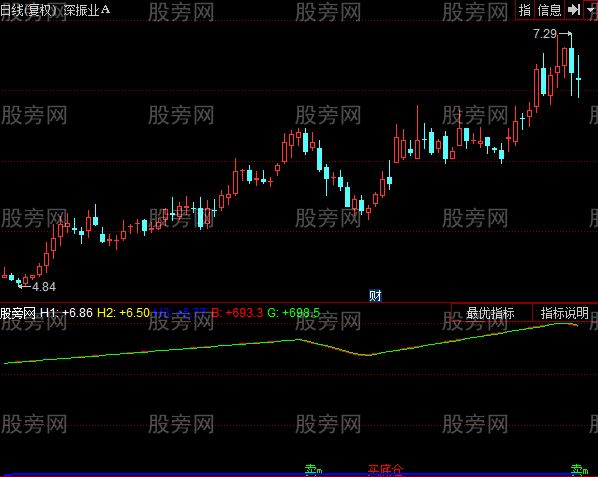Viewport: 598px width, 477px height.
Task: Click the green G +698.5 value
Action: pyautogui.click(x=293, y=313)
